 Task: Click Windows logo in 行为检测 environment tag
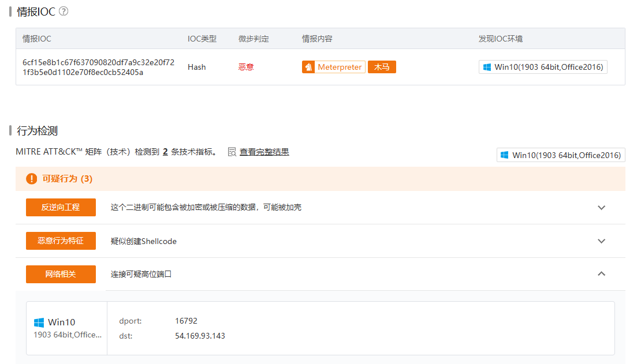pos(504,155)
